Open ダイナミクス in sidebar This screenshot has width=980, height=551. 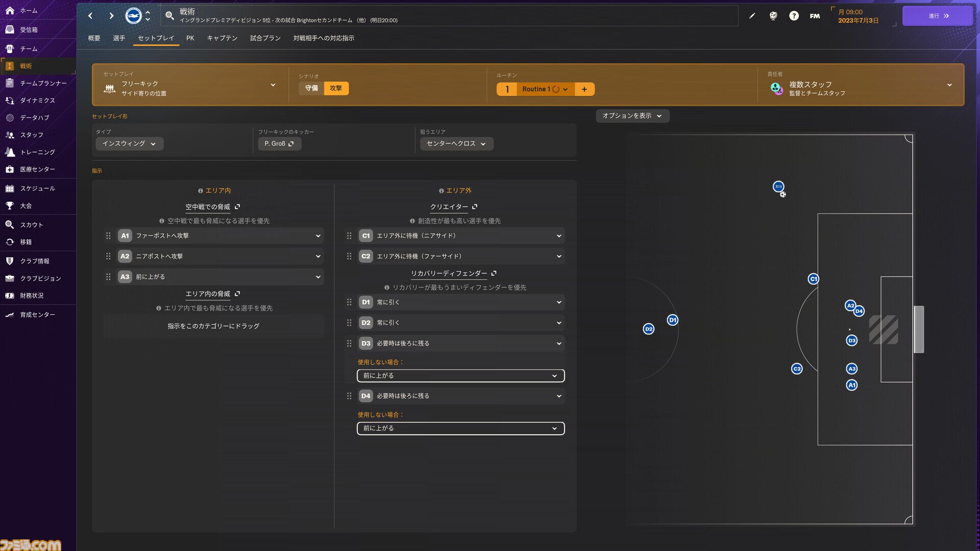pyautogui.click(x=37, y=101)
